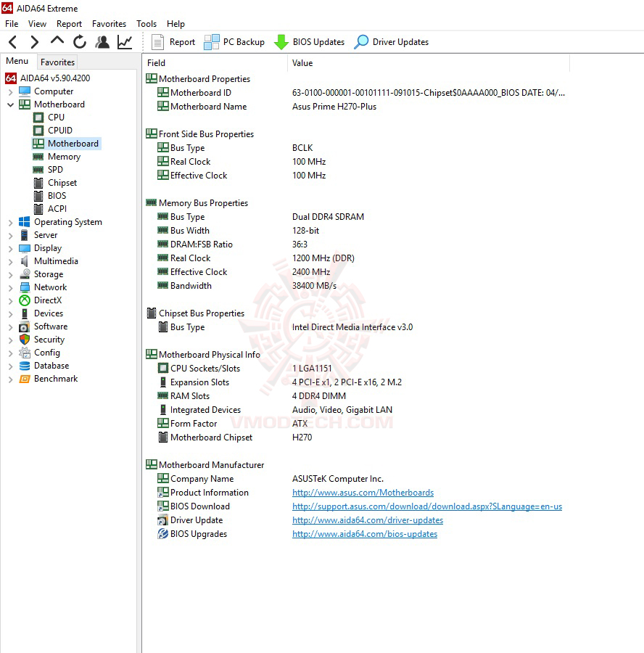The width and height of the screenshot is (644, 653).
Task: Click the Network icon in tree
Action: click(x=25, y=287)
